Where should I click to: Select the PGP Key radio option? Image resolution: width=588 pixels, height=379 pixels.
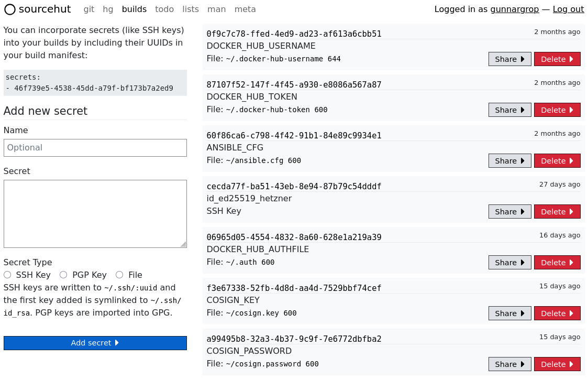[63, 275]
